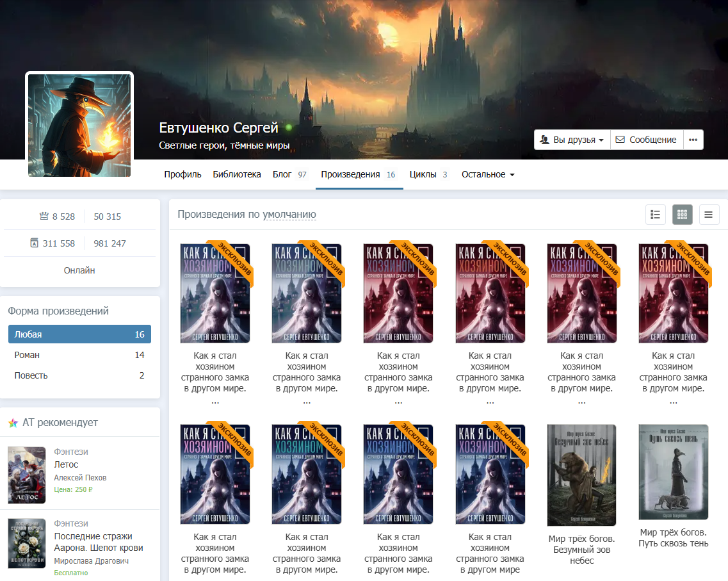Click the envelope icon in Сообщение button
Viewport: 728px width, 581px height.
tap(620, 140)
